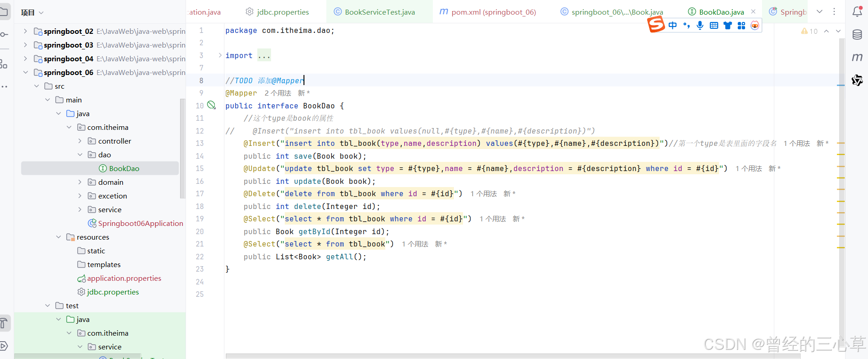The image size is (868, 359).
Task: Open the AI assistant icon in right sidebar
Action: pyautogui.click(x=857, y=80)
